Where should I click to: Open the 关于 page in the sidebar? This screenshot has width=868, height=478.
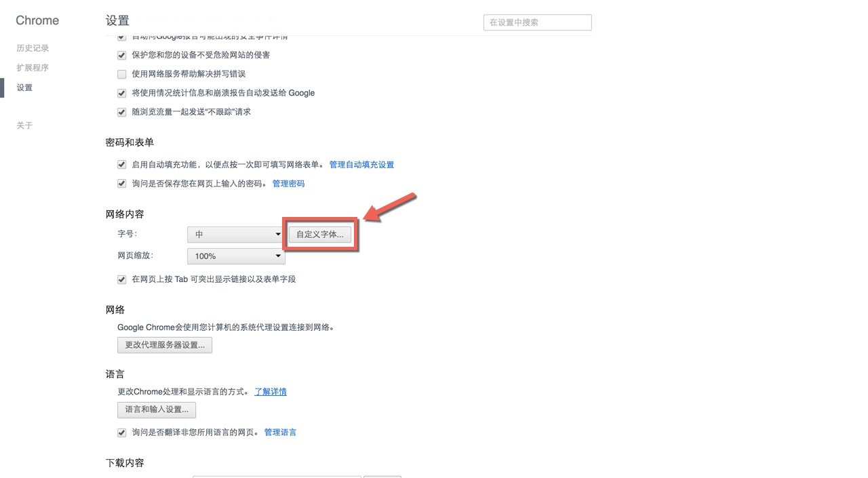tap(24, 125)
